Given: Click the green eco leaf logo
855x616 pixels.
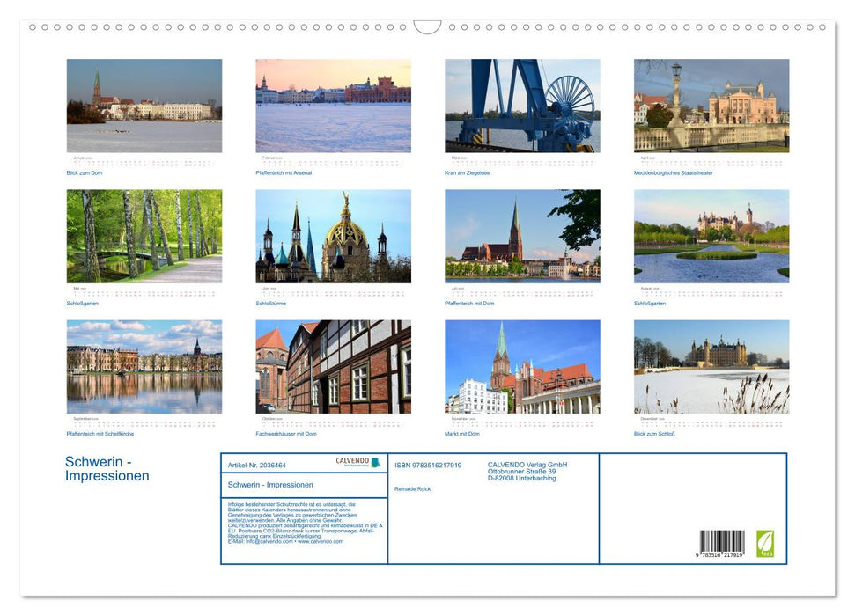Looking at the screenshot, I should pos(764,543).
